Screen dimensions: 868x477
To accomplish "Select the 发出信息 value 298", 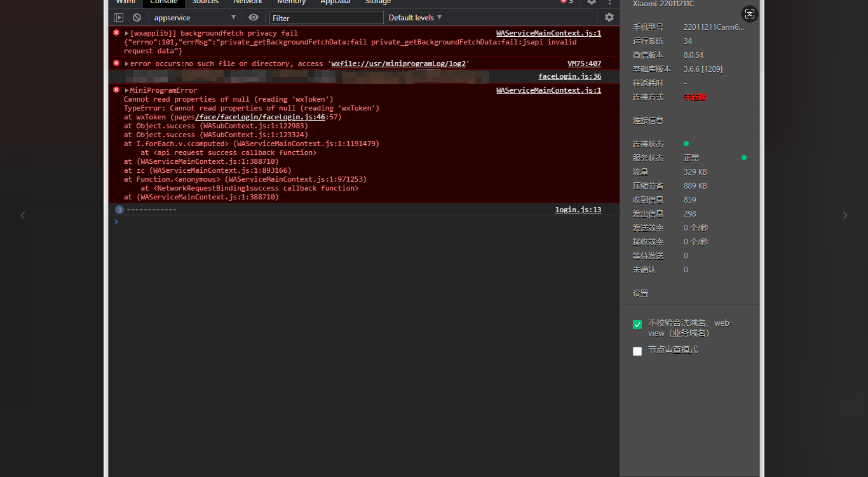I will [690, 214].
